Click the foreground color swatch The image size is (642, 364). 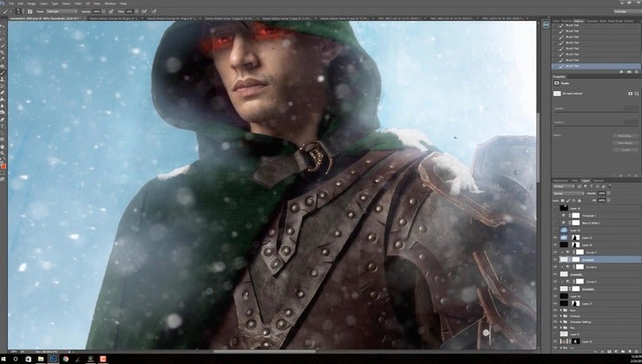(3, 166)
